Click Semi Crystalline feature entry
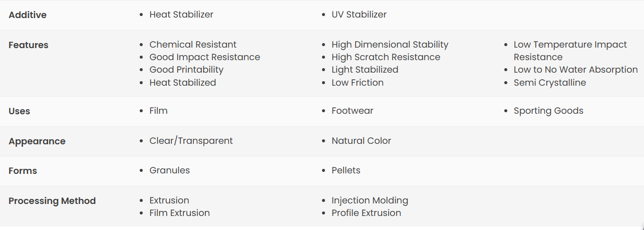This screenshot has width=644, height=230. click(550, 83)
